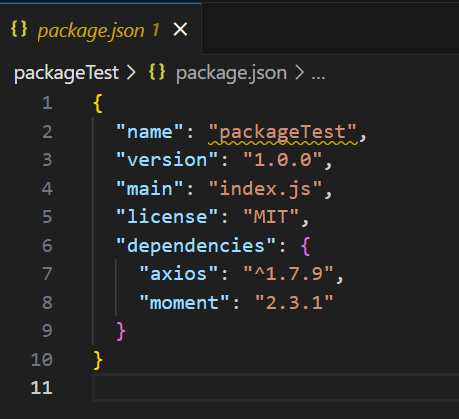
Task: Click the opening brace on line 1
Action: [x=98, y=103]
